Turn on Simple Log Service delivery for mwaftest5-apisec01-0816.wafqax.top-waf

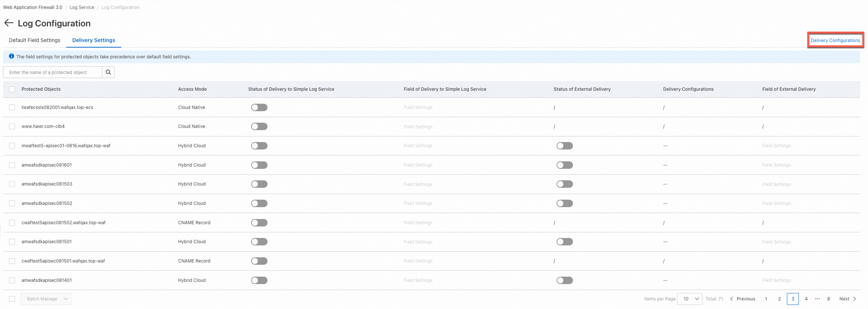click(259, 146)
